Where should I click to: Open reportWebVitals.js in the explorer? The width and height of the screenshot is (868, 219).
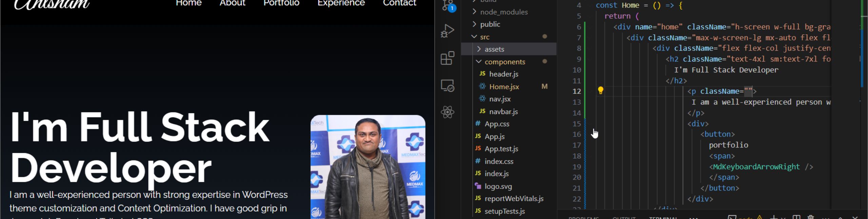(x=514, y=199)
